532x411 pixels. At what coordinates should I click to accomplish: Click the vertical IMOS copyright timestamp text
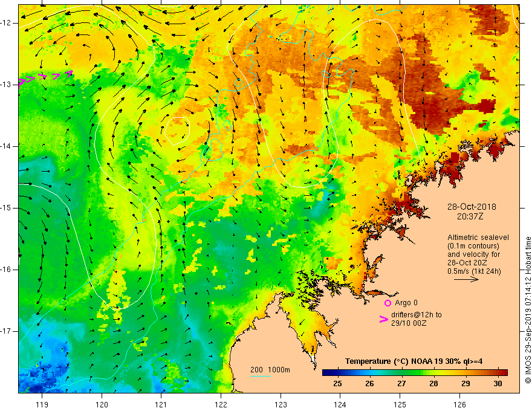pyautogui.click(x=528, y=310)
